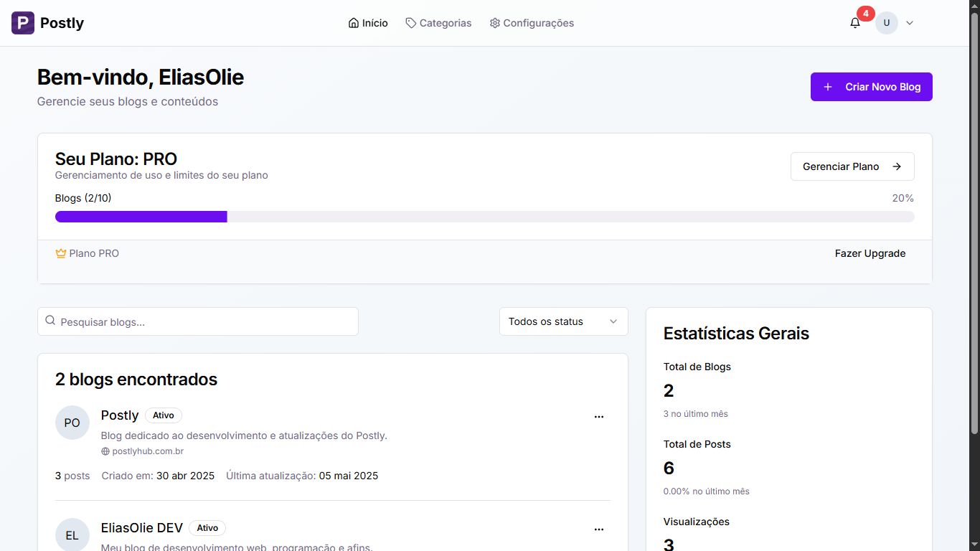980x551 pixels.
Task: Open the Todos os status dropdown
Action: [x=563, y=321]
